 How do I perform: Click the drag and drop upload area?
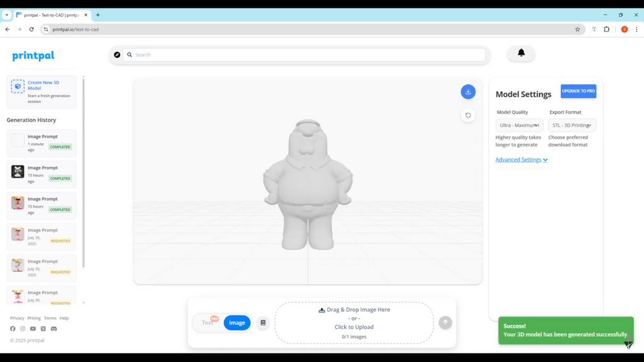click(354, 323)
